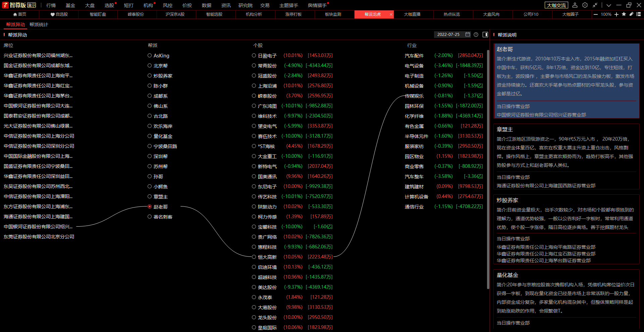Open the layout list icon

tap(639, 14)
